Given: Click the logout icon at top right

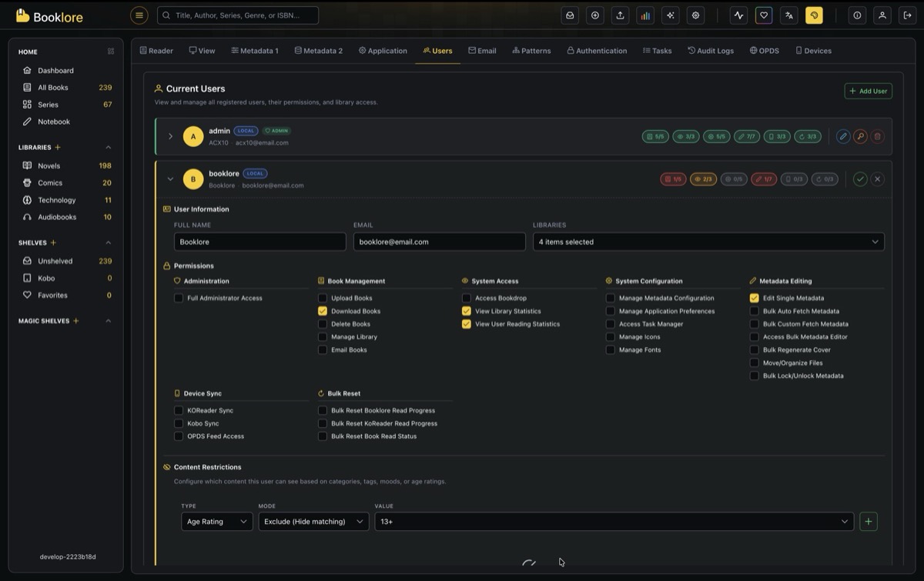Looking at the screenshot, I should tap(907, 15).
